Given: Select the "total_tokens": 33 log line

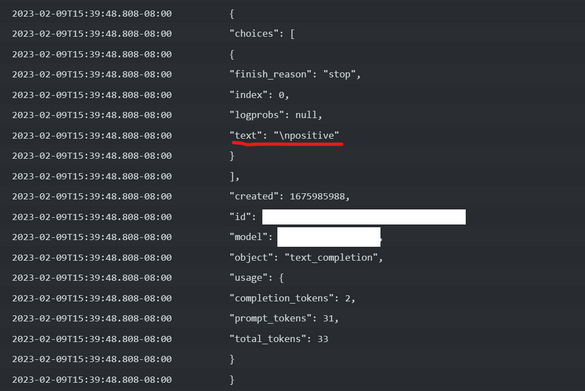Looking at the screenshot, I should pyautogui.click(x=279, y=339).
